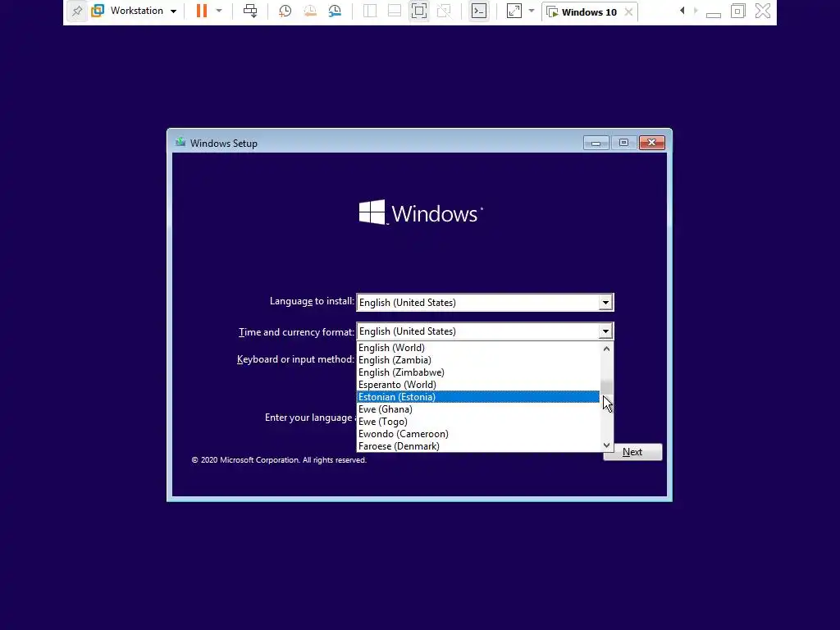Open the console view icon
Image resolution: width=840 pixels, height=630 pixels.
pyautogui.click(x=478, y=11)
